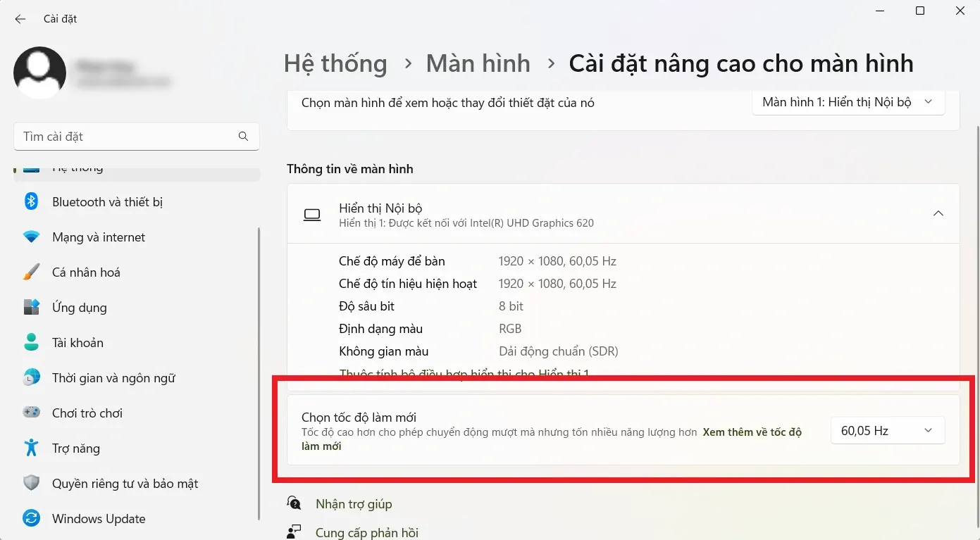Go to Hệ thống in the breadcrumb
The width and height of the screenshot is (980, 540).
click(335, 63)
